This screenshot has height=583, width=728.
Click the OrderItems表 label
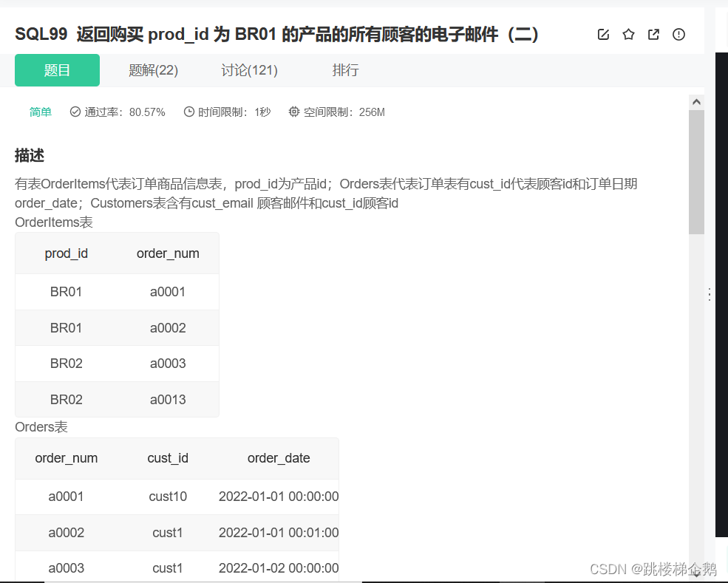click(x=54, y=222)
